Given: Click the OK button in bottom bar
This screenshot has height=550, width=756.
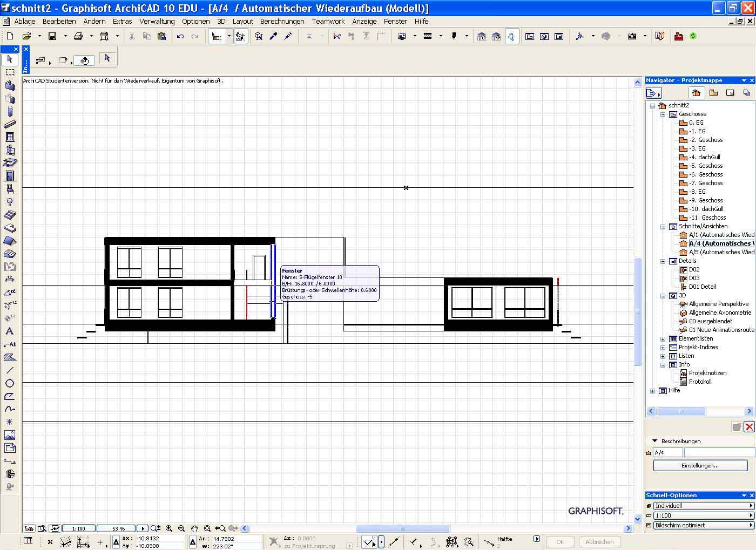Looking at the screenshot, I should (x=560, y=542).
